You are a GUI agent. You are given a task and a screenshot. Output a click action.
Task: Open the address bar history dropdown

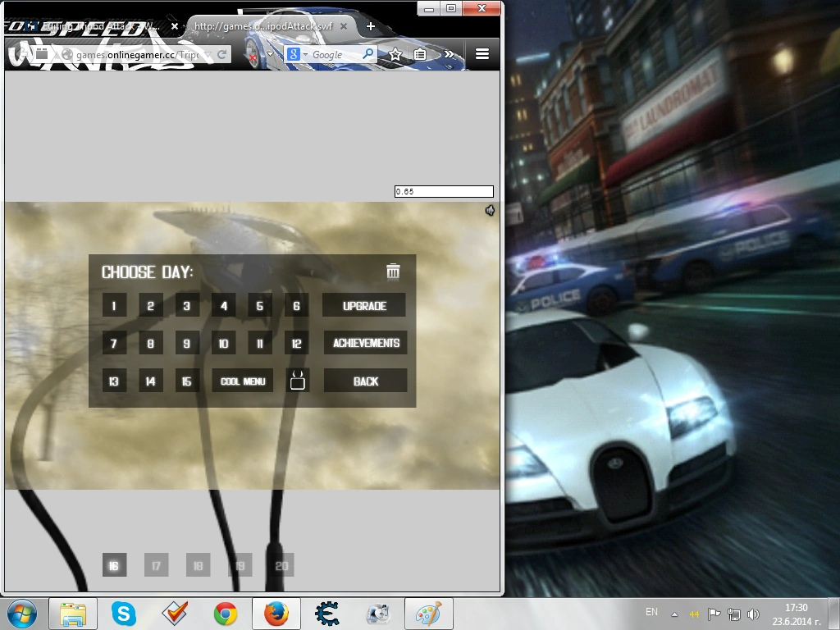(208, 54)
